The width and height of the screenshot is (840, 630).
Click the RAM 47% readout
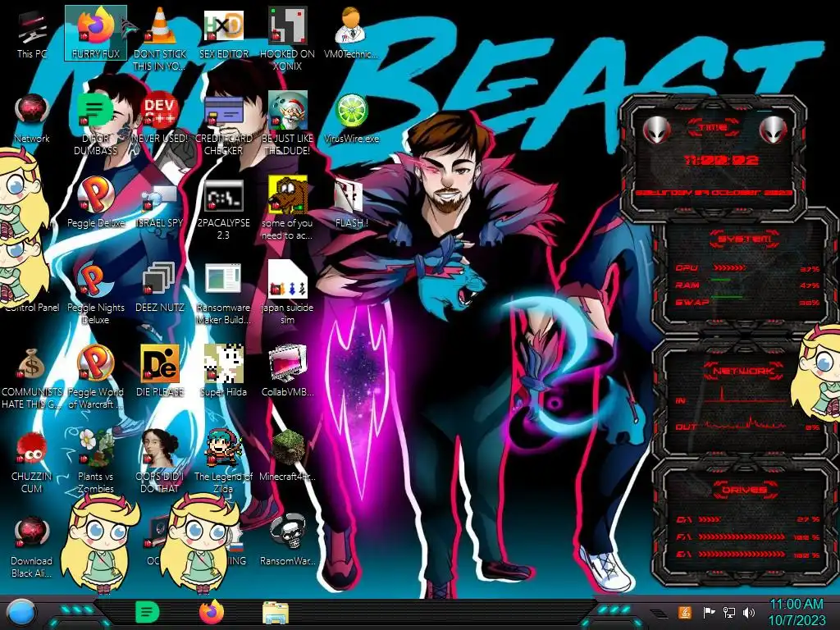[x=810, y=285]
